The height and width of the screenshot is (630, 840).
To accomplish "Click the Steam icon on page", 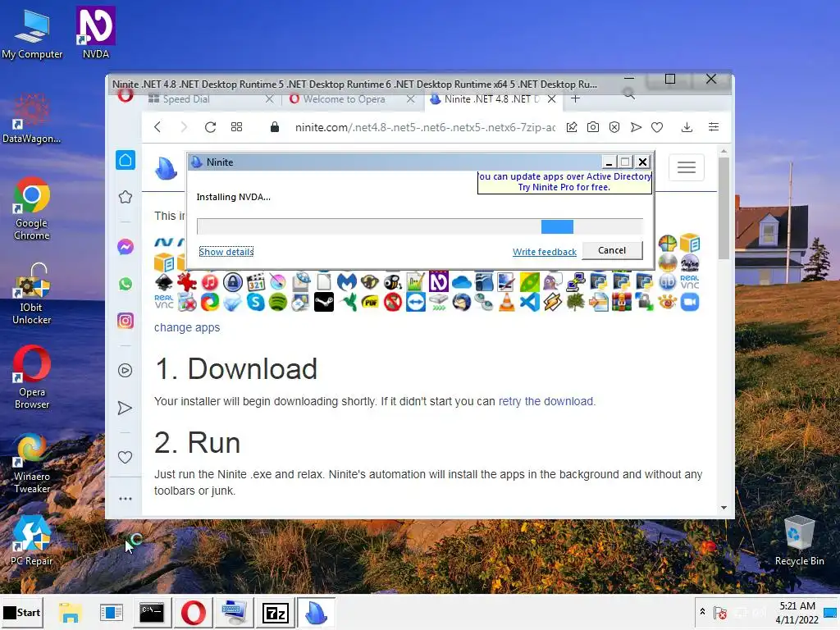I will [x=323, y=302].
